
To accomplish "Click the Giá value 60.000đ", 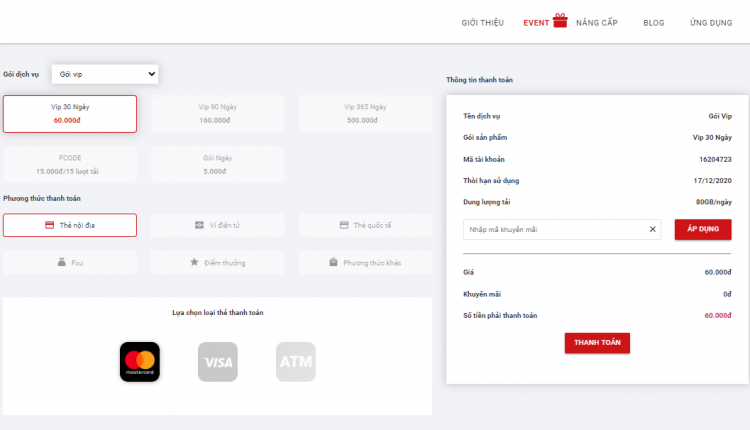I will click(717, 272).
